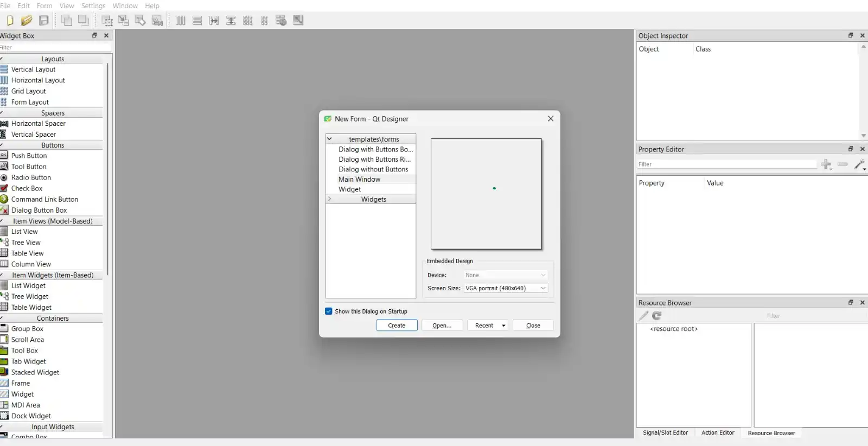Select the Edit Signals/Slots mode icon

coord(124,21)
